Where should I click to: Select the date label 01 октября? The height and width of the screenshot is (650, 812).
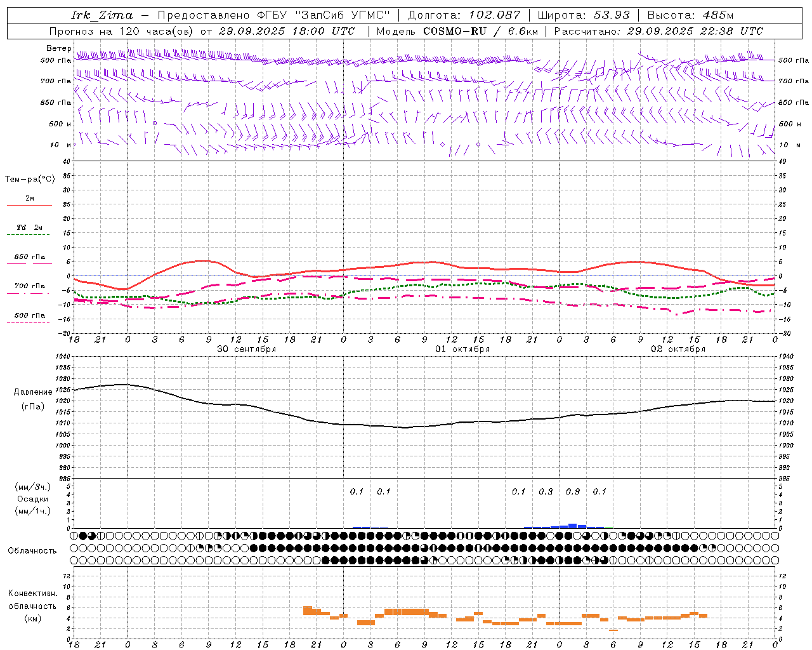pos(462,349)
